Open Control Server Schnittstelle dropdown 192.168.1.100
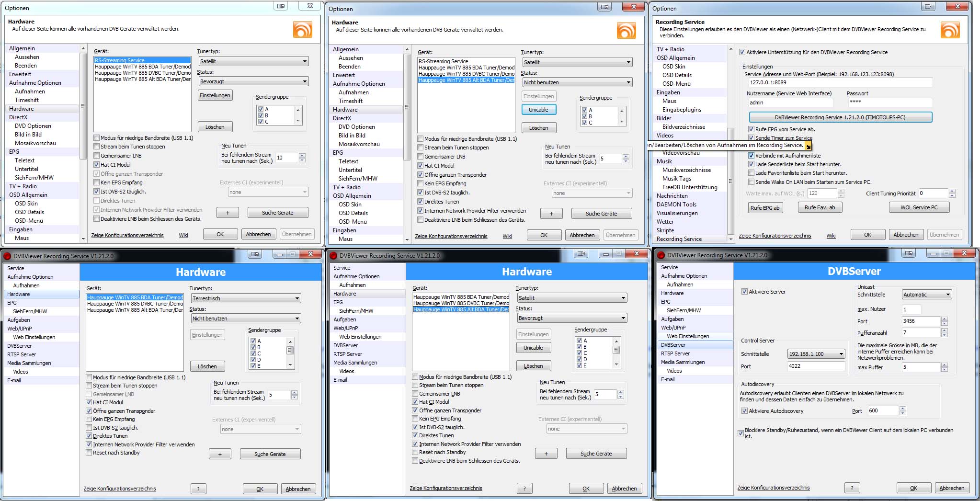980x501 pixels. tap(816, 354)
